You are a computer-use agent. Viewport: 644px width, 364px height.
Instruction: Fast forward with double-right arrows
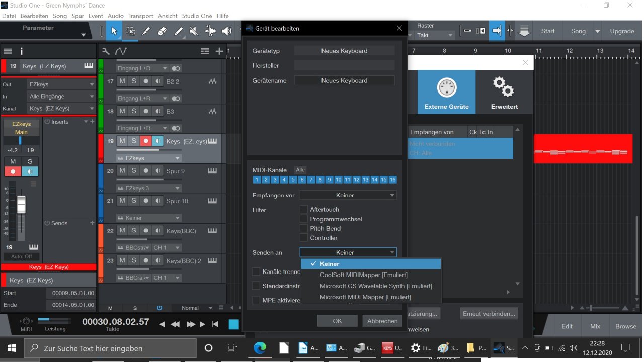[x=191, y=325]
